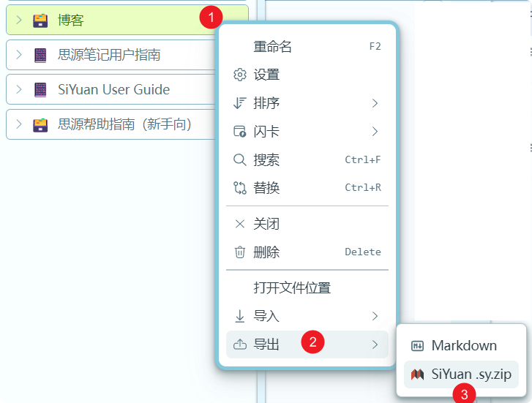Click the SiYuan User Guide book icon

click(40, 89)
